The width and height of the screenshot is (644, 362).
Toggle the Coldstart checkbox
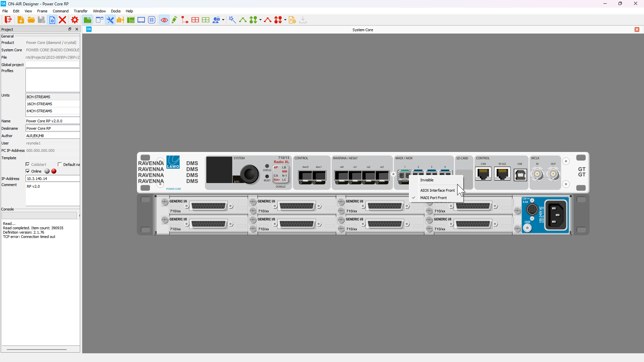pos(28,165)
